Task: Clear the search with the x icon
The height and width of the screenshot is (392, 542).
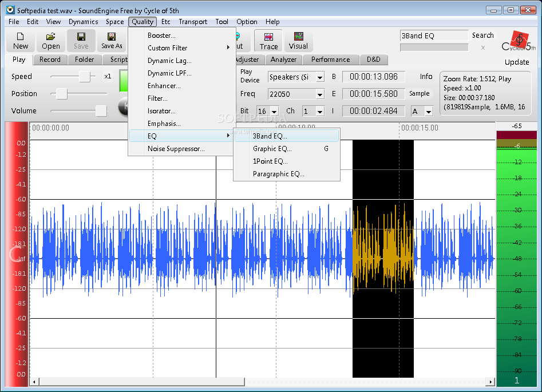Action: click(483, 47)
